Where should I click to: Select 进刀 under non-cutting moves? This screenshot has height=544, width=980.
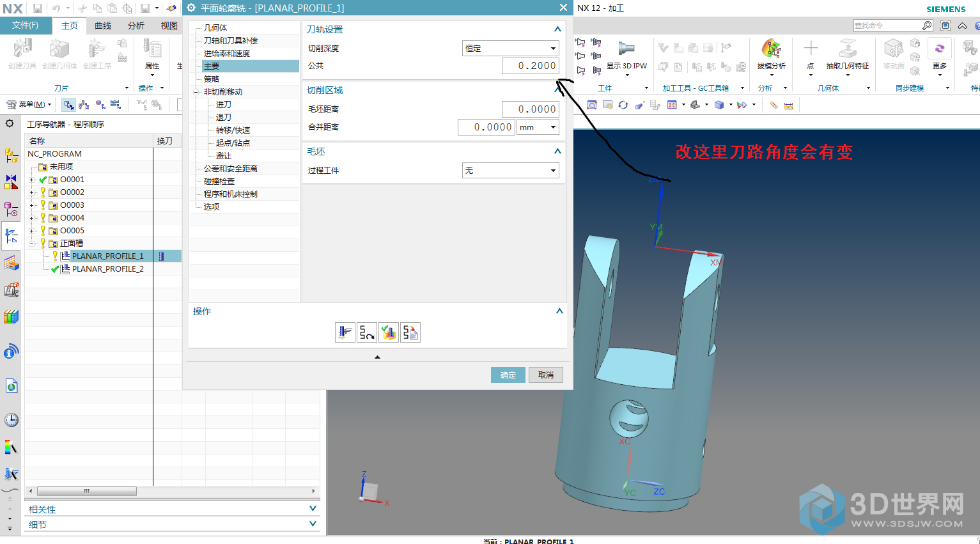point(224,105)
